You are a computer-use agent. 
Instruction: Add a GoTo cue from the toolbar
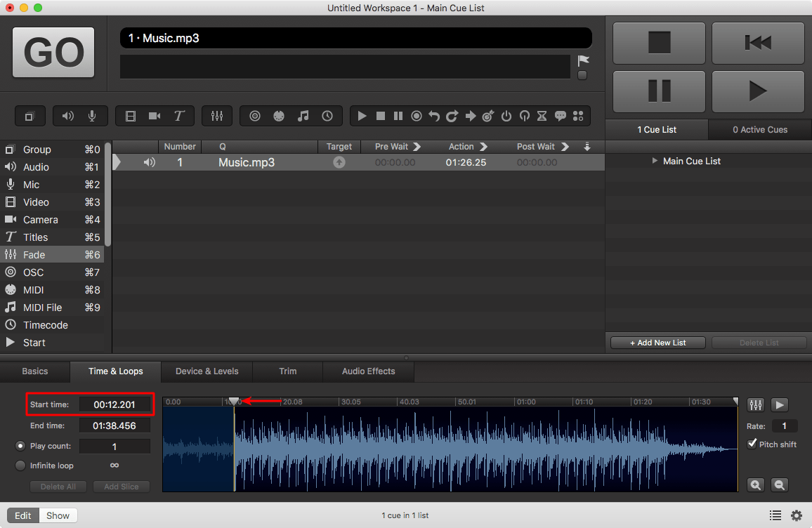point(470,116)
